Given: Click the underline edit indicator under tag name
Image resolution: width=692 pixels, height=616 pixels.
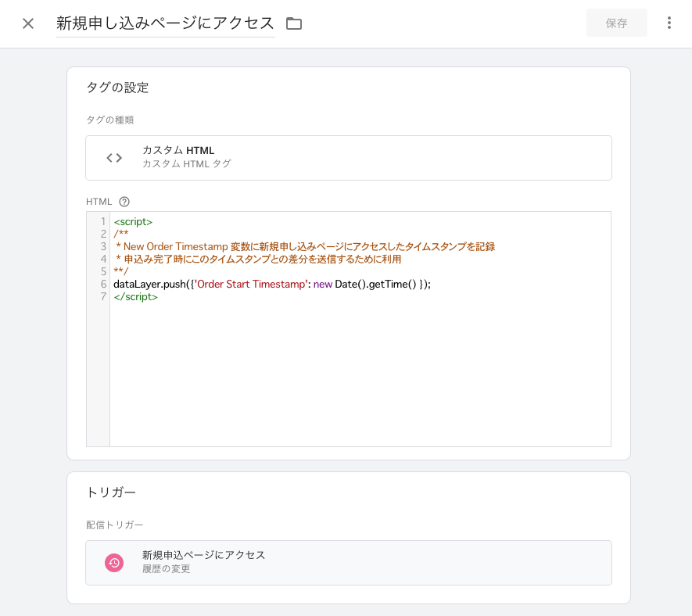Looking at the screenshot, I should [166, 37].
